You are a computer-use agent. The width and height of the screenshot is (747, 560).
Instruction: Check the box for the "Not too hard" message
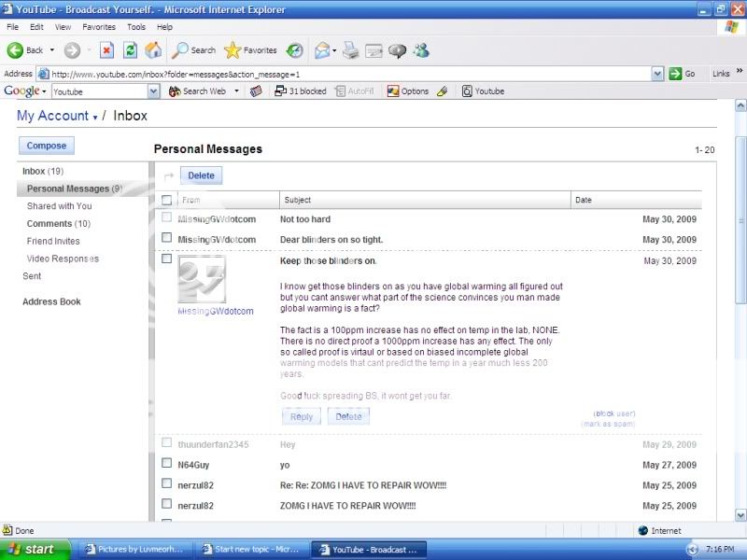[166, 217]
